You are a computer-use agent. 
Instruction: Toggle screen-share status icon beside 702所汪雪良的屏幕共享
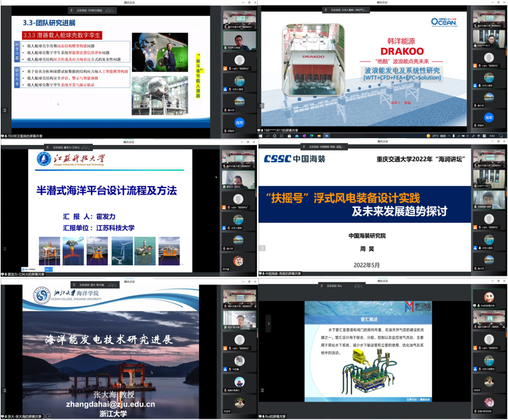coord(3,136)
